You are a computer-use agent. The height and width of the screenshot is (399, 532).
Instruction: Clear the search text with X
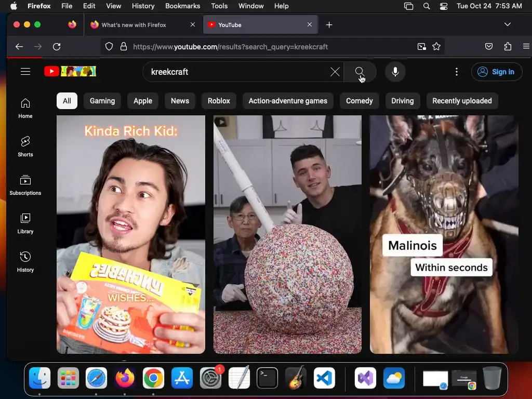pyautogui.click(x=335, y=72)
